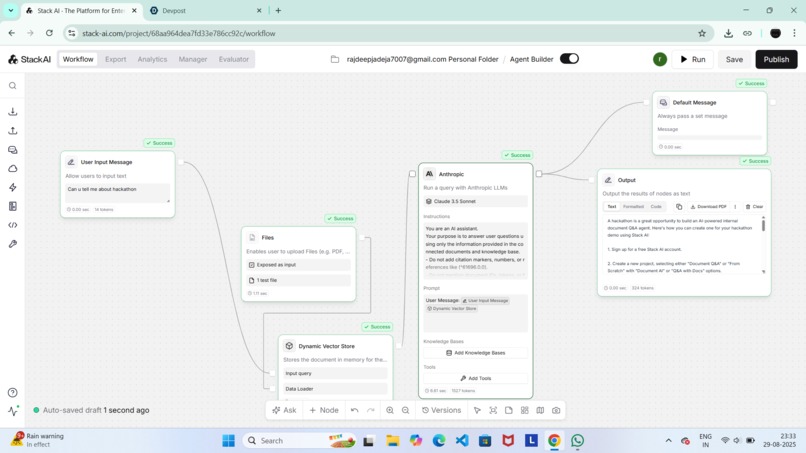Open Output node three-dot menu

click(735, 207)
